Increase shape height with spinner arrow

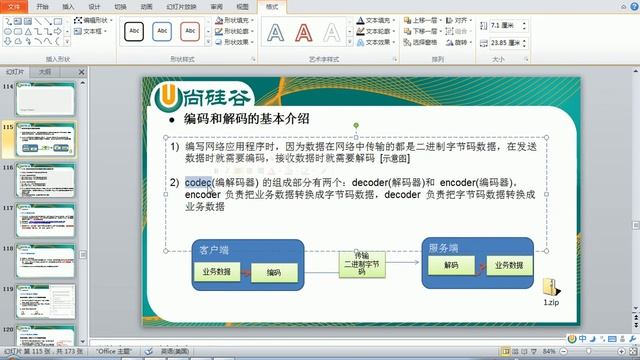[x=524, y=23]
